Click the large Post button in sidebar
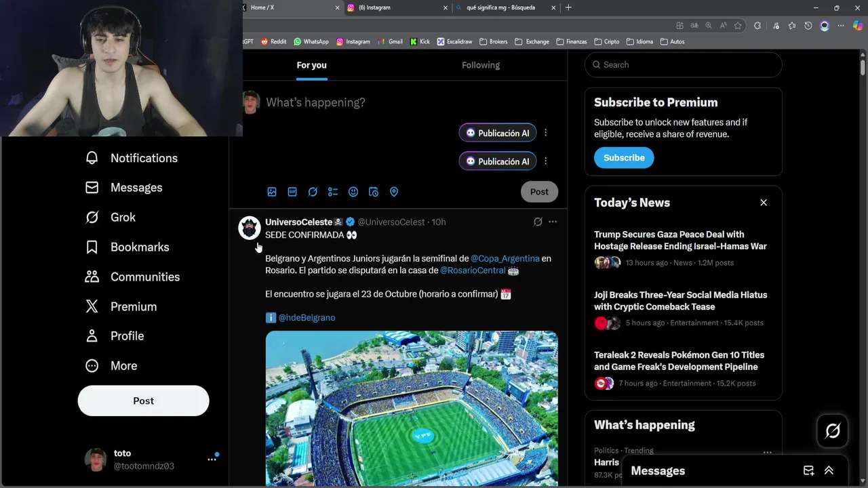The height and width of the screenshot is (488, 868). 143,401
